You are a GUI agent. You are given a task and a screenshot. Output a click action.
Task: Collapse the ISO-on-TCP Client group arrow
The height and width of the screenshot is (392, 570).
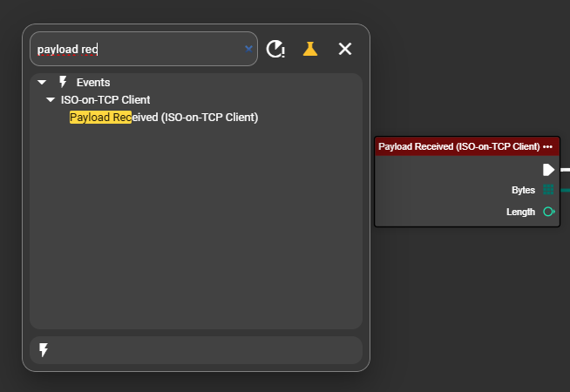(x=51, y=100)
